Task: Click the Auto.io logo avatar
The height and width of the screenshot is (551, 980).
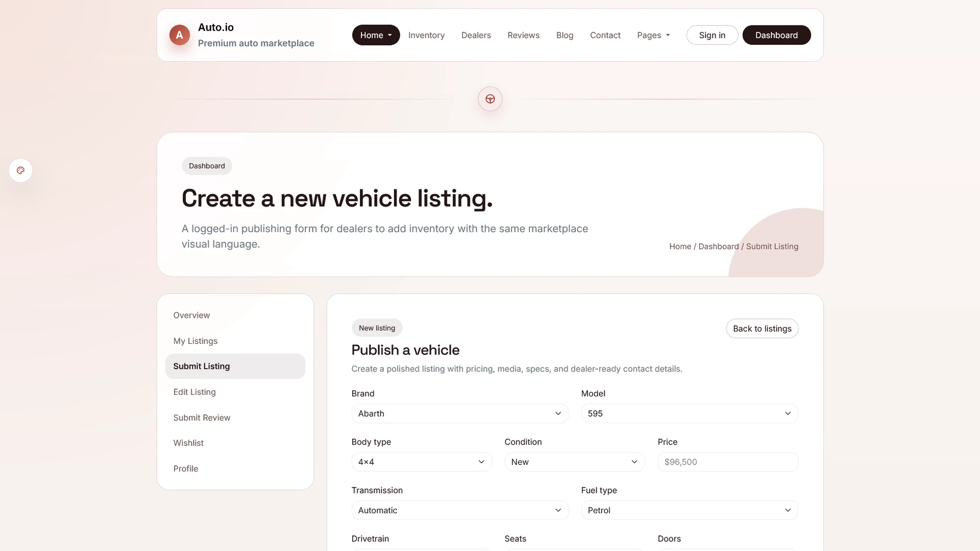Action: click(179, 35)
